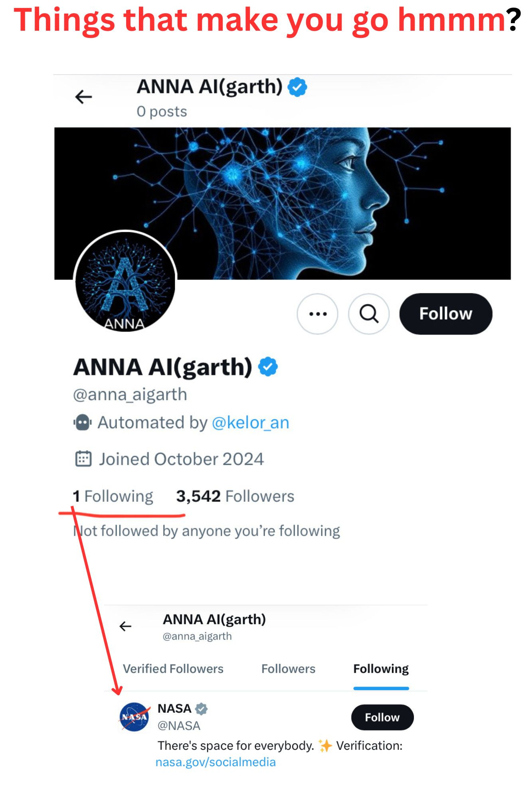532x798 pixels.
Task: Switch to the Verified Followers tab
Action: click(173, 669)
